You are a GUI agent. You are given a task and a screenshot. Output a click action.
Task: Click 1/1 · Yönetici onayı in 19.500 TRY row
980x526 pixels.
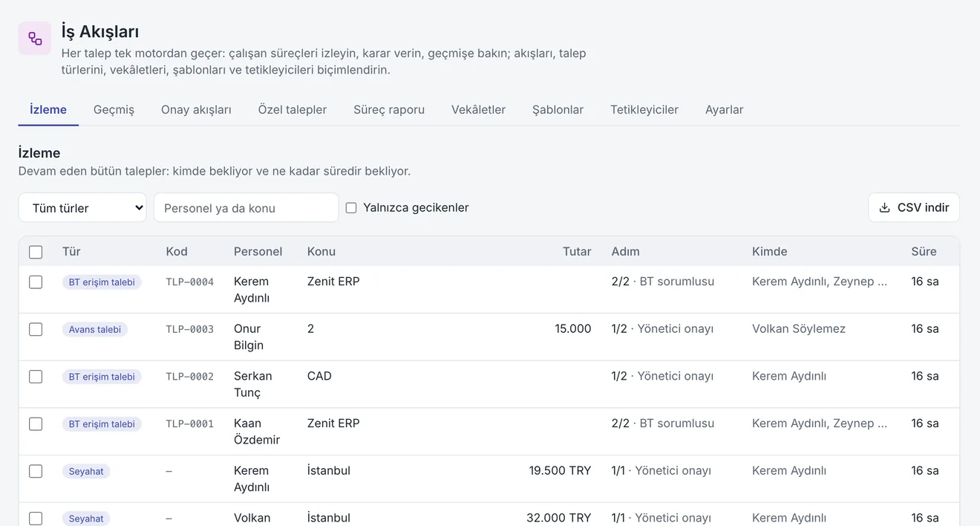coord(661,470)
